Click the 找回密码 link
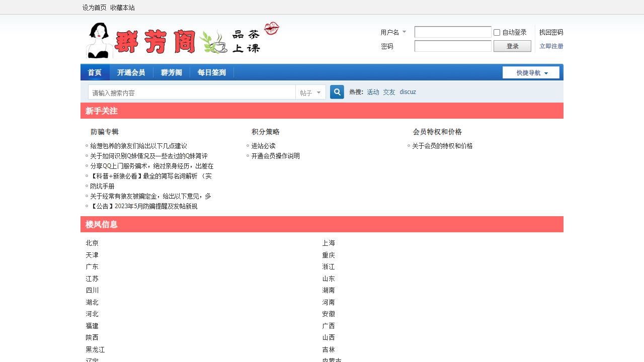The width and height of the screenshot is (644, 362). coord(551,32)
